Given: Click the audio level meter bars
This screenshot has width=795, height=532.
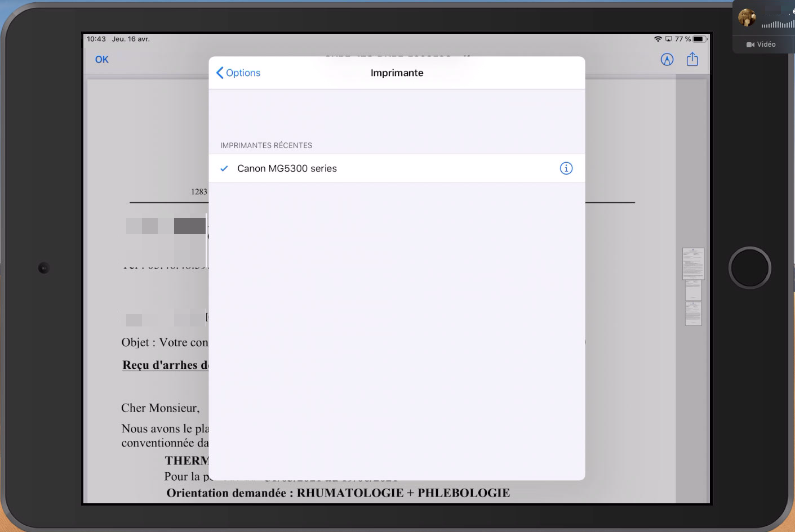Looking at the screenshot, I should tap(778, 24).
